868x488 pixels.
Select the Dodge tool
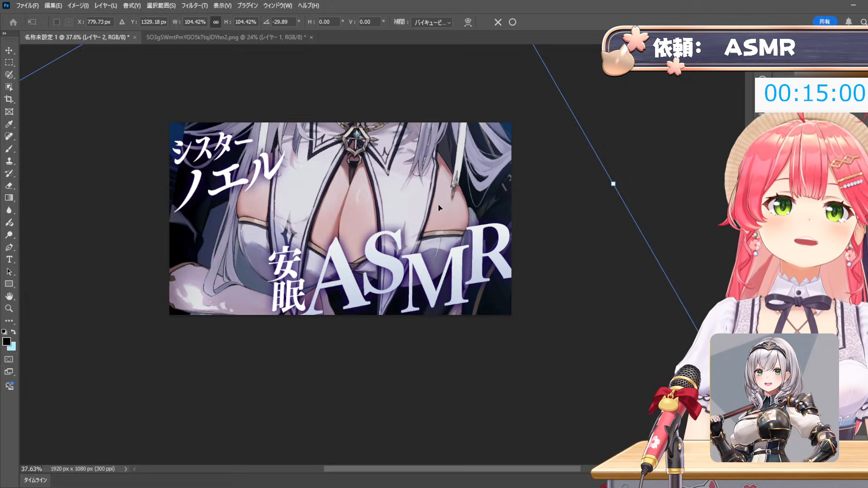coord(9,235)
